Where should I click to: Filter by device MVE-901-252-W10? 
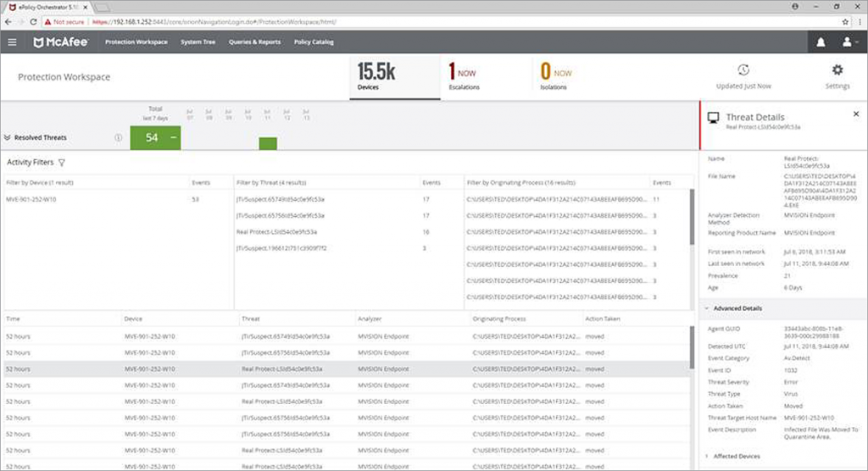pyautogui.click(x=31, y=199)
